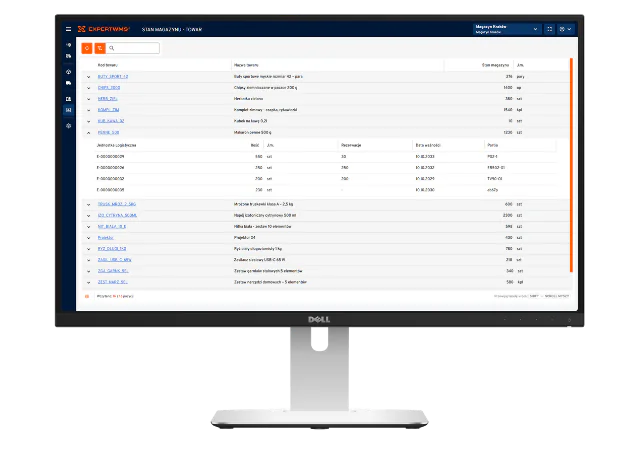Click the orange vertical scrollbar
The image size is (639, 456).
[x=571, y=165]
